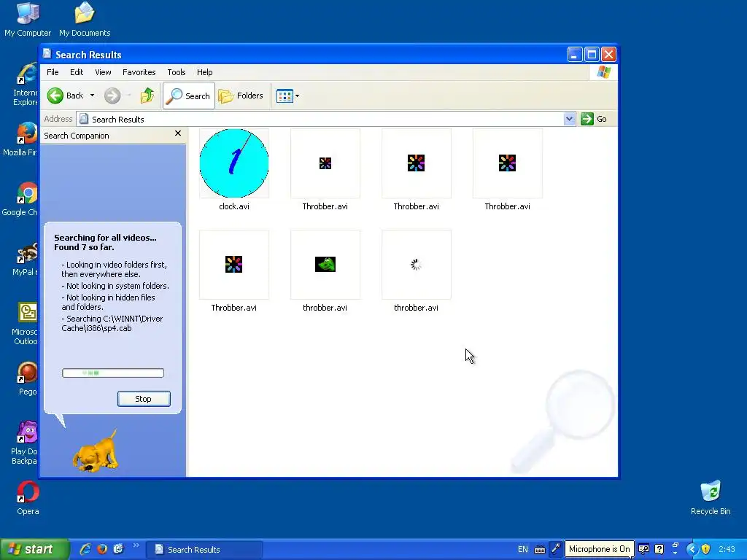
Task: Open the File menu
Action: [53, 72]
